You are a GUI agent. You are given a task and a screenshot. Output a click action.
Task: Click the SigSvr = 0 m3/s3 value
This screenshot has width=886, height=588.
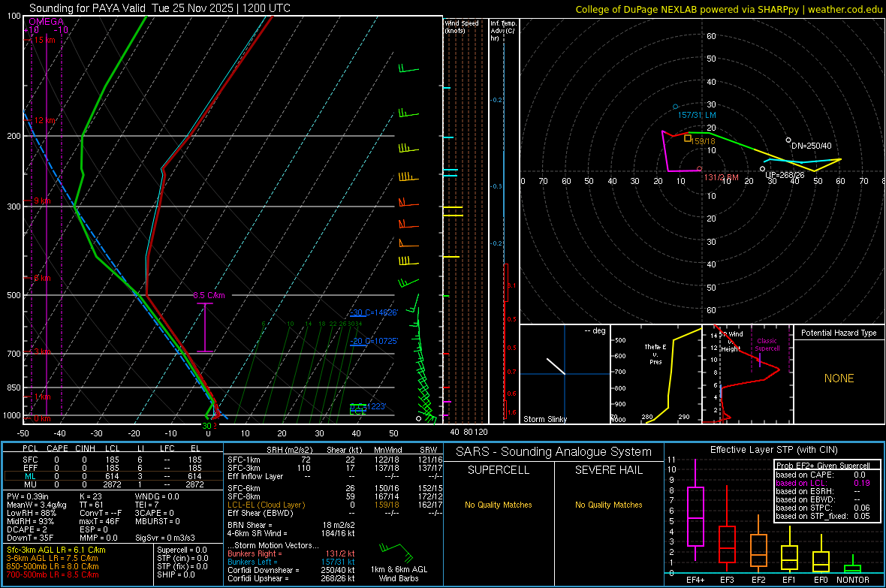pyautogui.click(x=165, y=538)
